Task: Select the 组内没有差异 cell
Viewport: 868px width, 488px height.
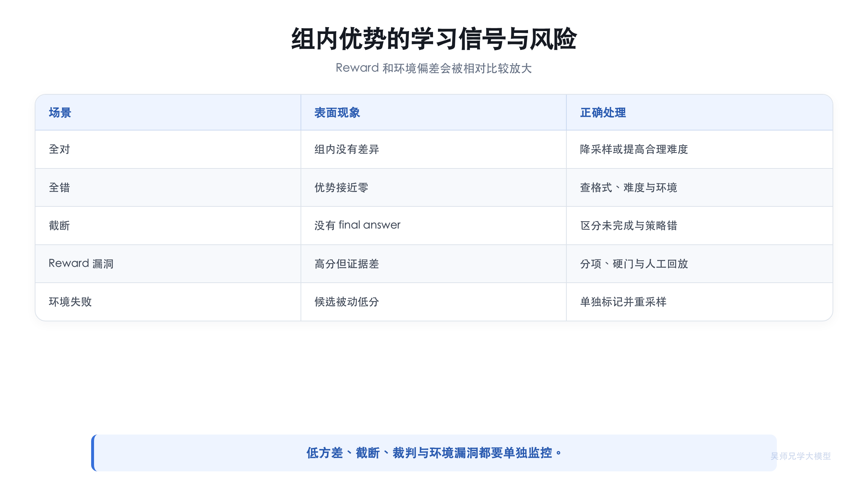Action: 434,149
